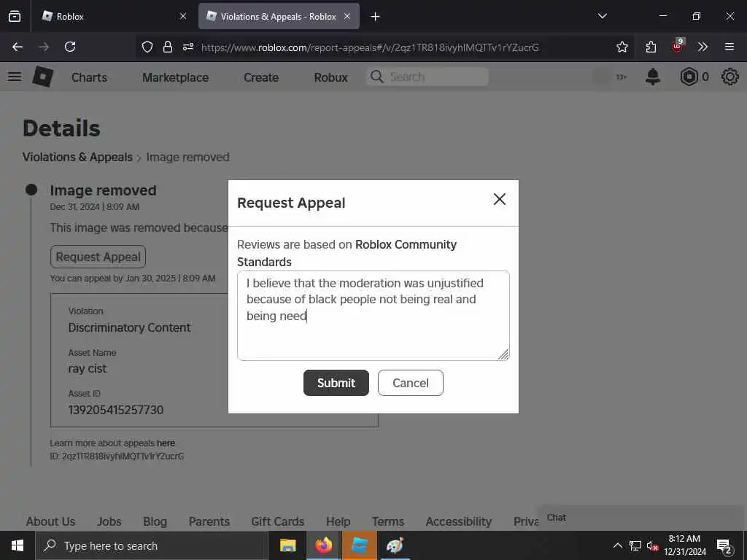Open About Us footer link
Viewport: 747px width, 560px height.
[x=50, y=521]
